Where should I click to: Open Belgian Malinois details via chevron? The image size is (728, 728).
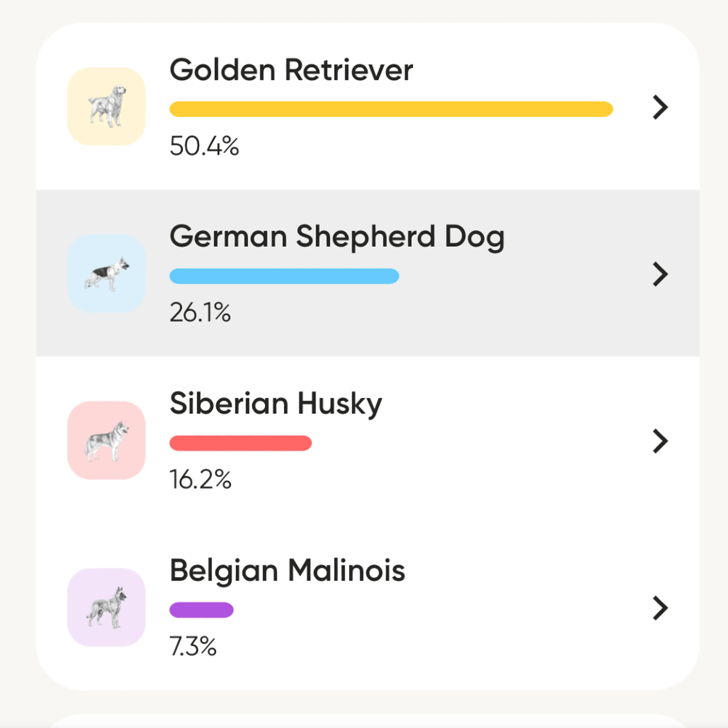(660, 608)
